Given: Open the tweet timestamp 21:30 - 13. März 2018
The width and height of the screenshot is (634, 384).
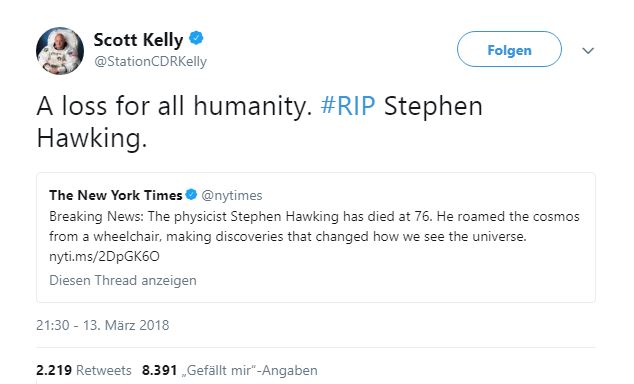Looking at the screenshot, I should 103,325.
